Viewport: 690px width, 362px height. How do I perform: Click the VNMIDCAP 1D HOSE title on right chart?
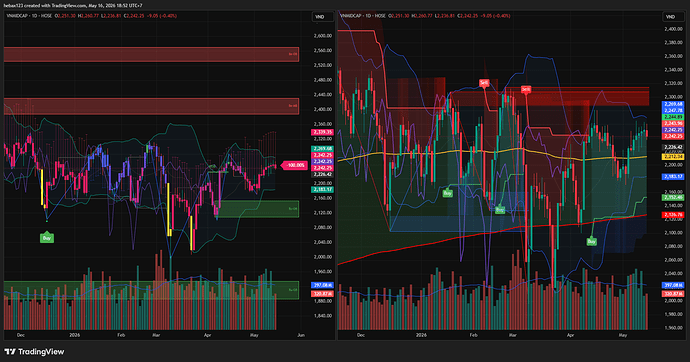[x=363, y=16]
